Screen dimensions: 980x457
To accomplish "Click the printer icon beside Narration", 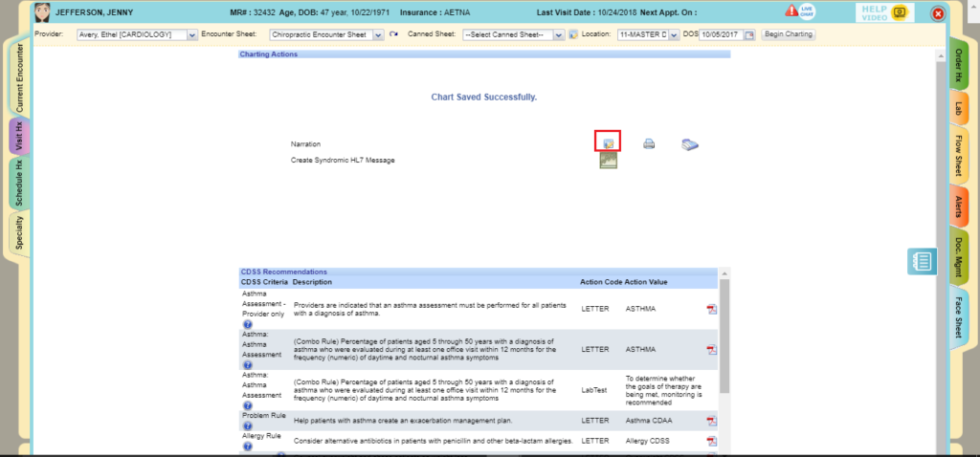I will (x=649, y=144).
